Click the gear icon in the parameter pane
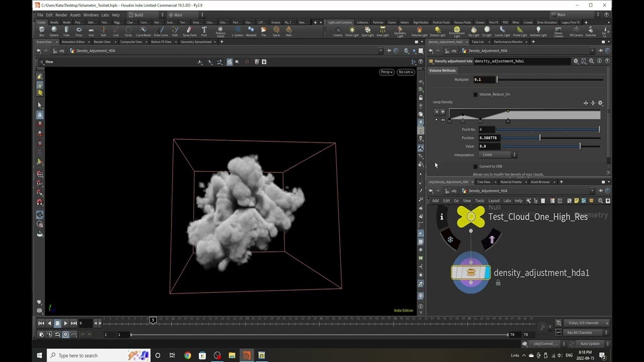This screenshot has width=644, height=362. [x=576, y=61]
